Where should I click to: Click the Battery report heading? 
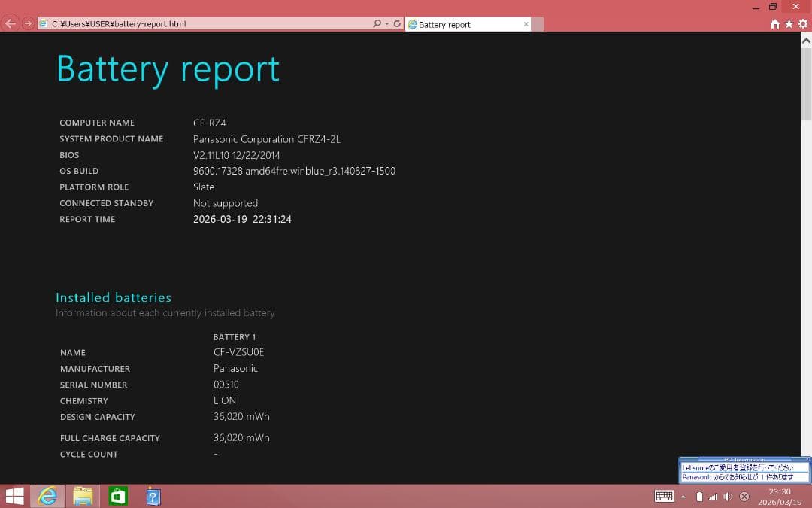[x=168, y=69]
